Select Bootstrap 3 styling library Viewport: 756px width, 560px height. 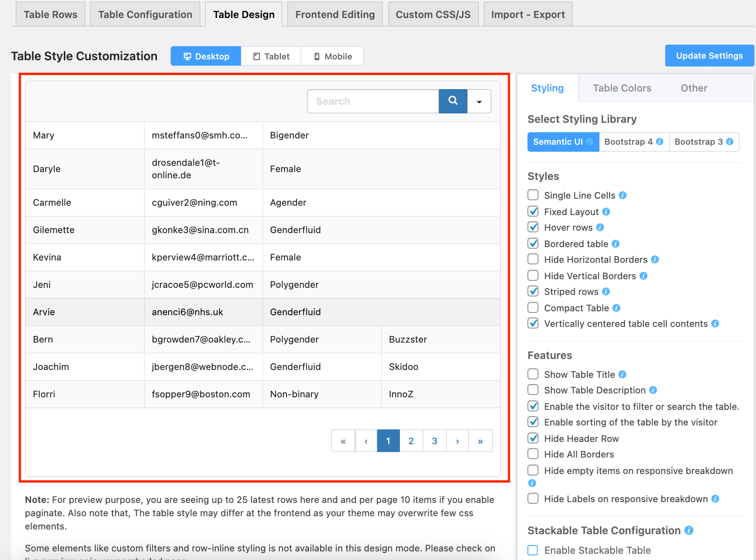tap(700, 142)
